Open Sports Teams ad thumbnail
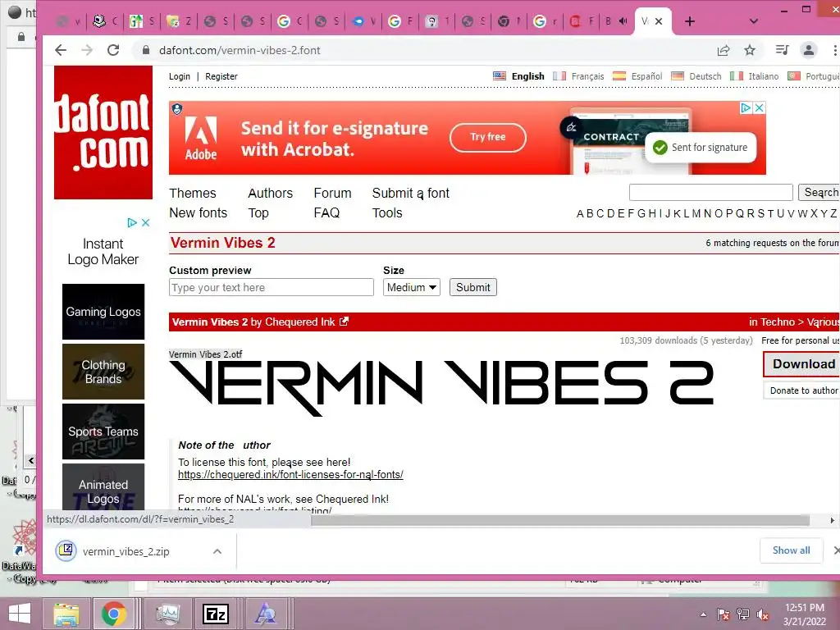Viewport: 840px width, 630px height. coord(103,431)
